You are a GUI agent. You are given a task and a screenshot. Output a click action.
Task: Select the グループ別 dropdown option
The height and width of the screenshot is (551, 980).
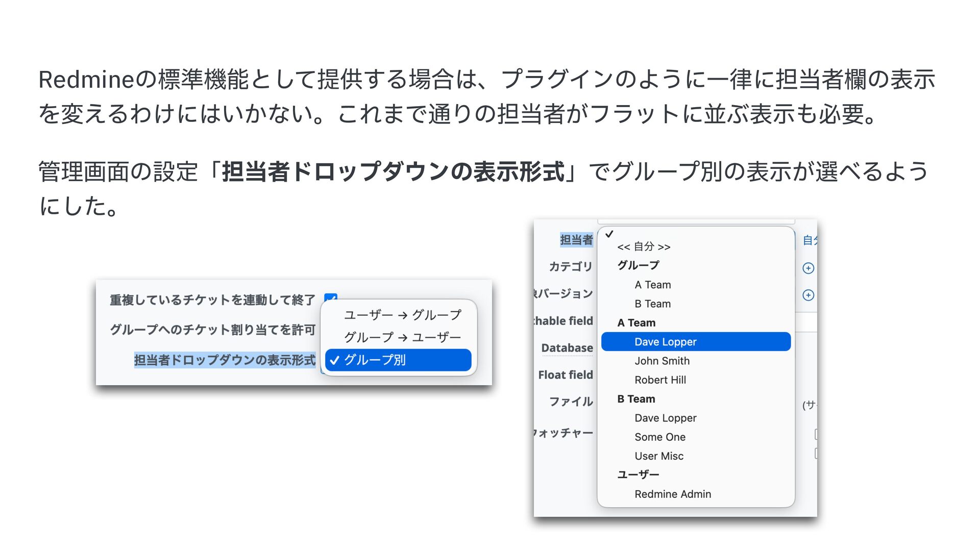398,360
